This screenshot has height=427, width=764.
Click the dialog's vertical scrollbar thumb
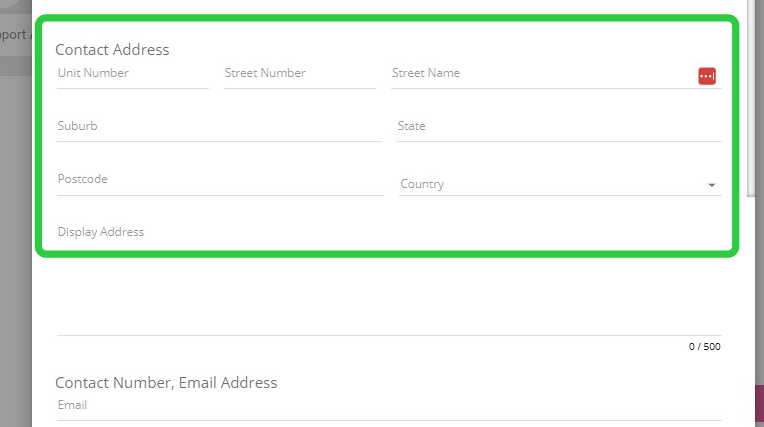[x=752, y=100]
